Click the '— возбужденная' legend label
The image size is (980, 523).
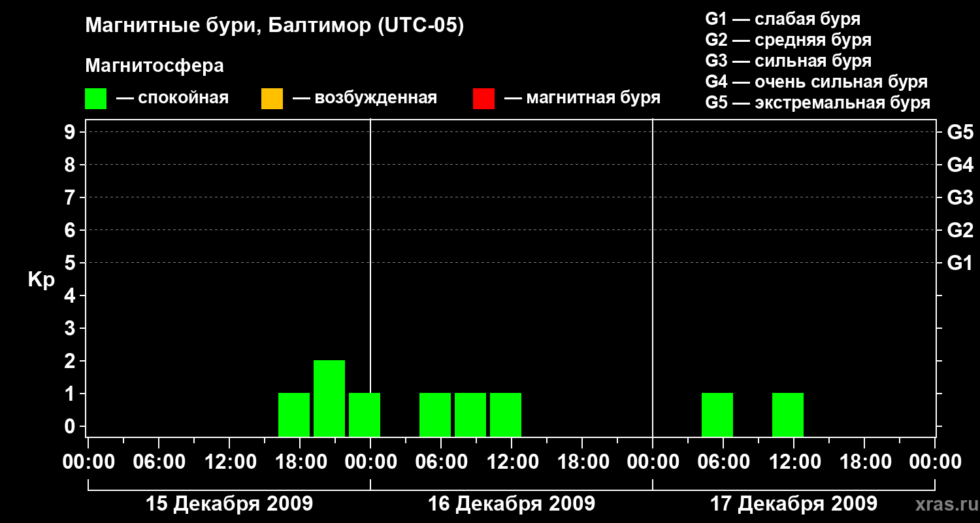tap(365, 98)
